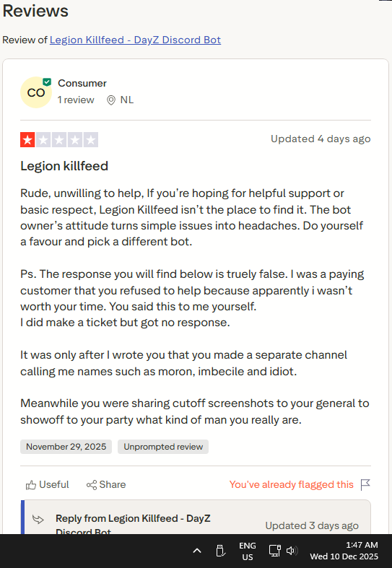This screenshot has width=392, height=568.
Task: Click the verified checkmark badge on avatar
Action: tap(47, 82)
